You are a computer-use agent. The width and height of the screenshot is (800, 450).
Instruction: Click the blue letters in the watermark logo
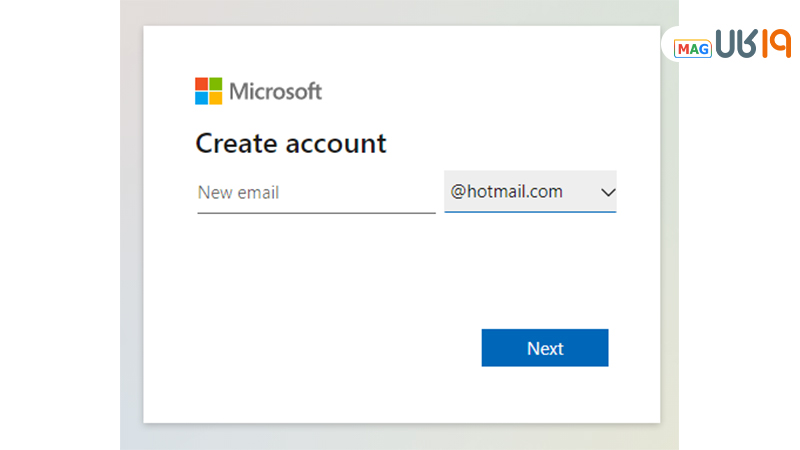point(735,45)
